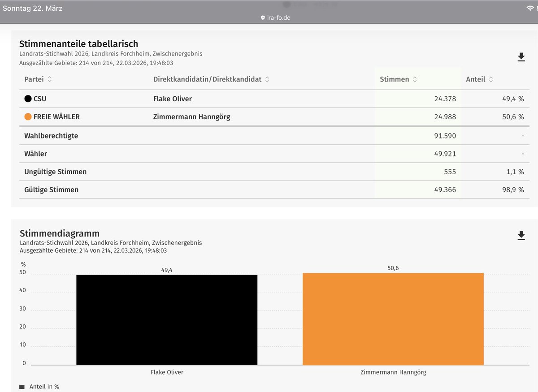
Task: Tap the date 'Sonntag 22. März'
Action: pyautogui.click(x=33, y=8)
